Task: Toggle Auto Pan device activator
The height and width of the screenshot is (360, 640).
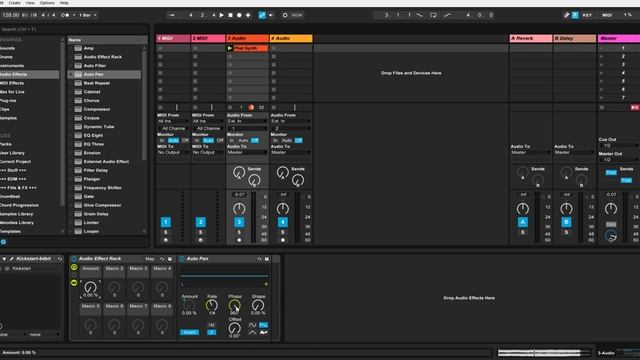Action: (x=182, y=259)
